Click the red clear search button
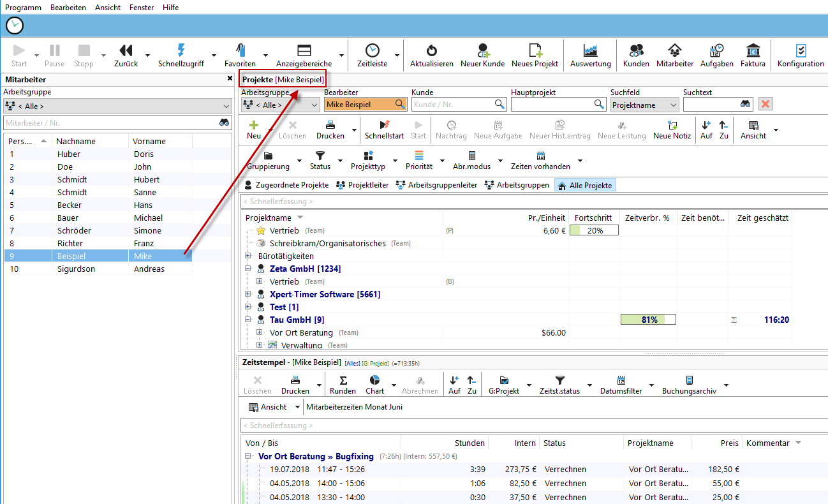 point(765,105)
